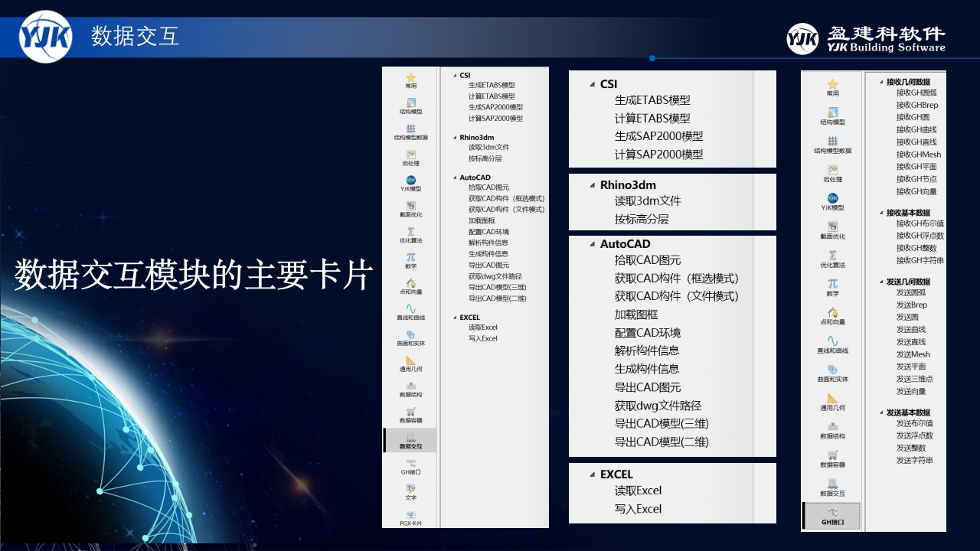Choose 导出CAD图元 in the small list
980x551 pixels.
point(488,265)
